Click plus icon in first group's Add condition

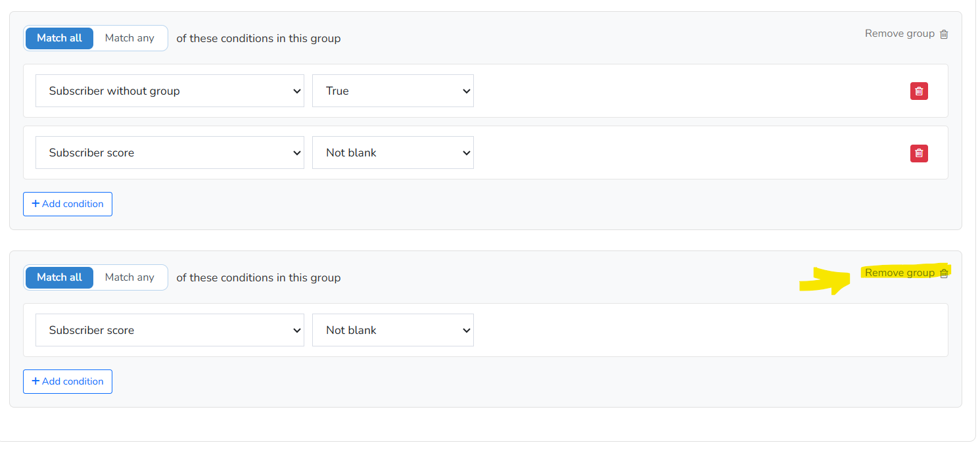pyautogui.click(x=35, y=204)
